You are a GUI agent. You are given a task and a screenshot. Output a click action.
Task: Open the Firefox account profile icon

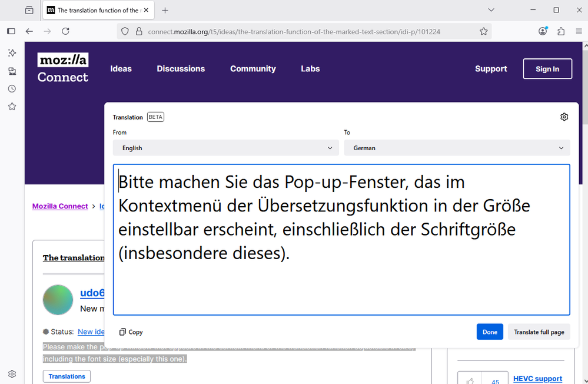543,31
